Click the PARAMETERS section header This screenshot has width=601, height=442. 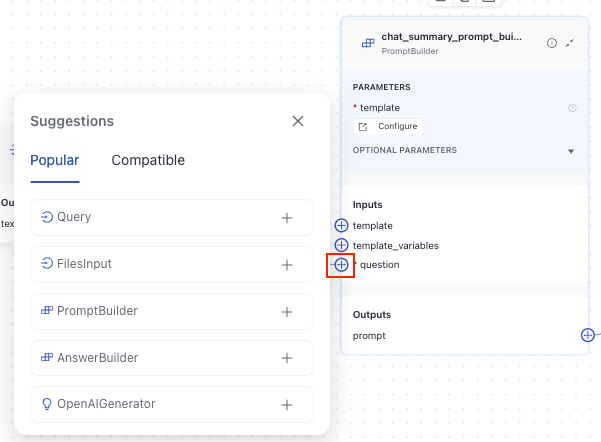[x=381, y=87]
